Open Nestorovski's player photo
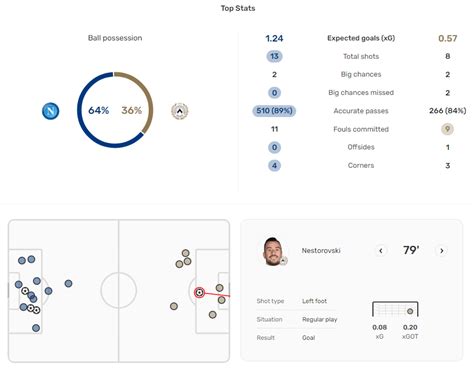The height and width of the screenshot is (370, 474). pyautogui.click(x=273, y=251)
